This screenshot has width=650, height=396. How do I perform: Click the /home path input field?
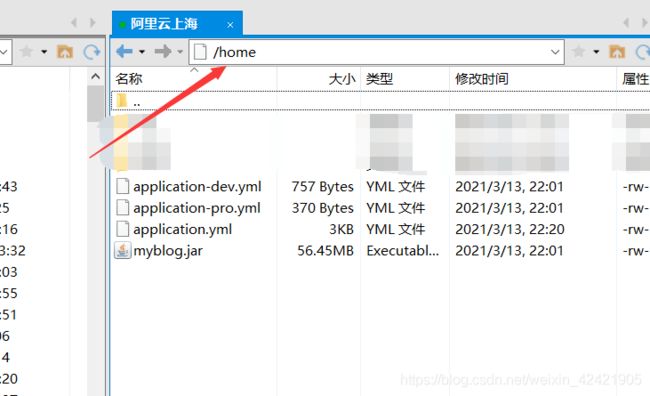[376, 52]
